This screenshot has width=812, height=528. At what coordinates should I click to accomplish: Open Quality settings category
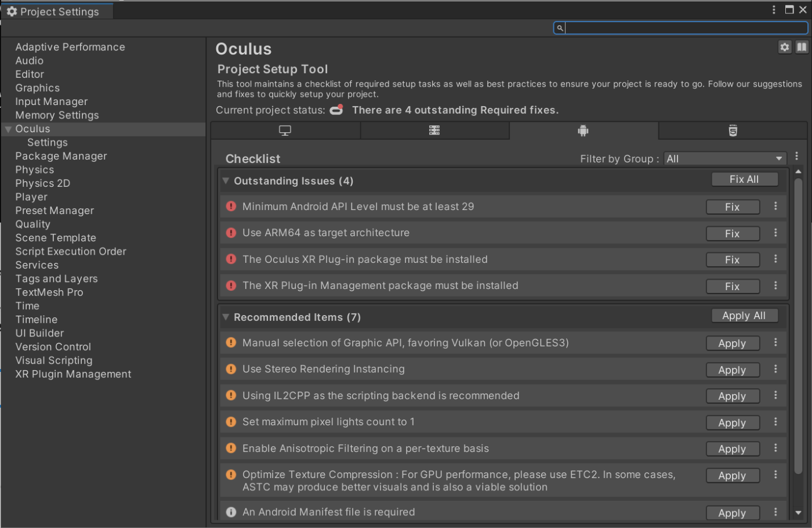click(x=33, y=224)
